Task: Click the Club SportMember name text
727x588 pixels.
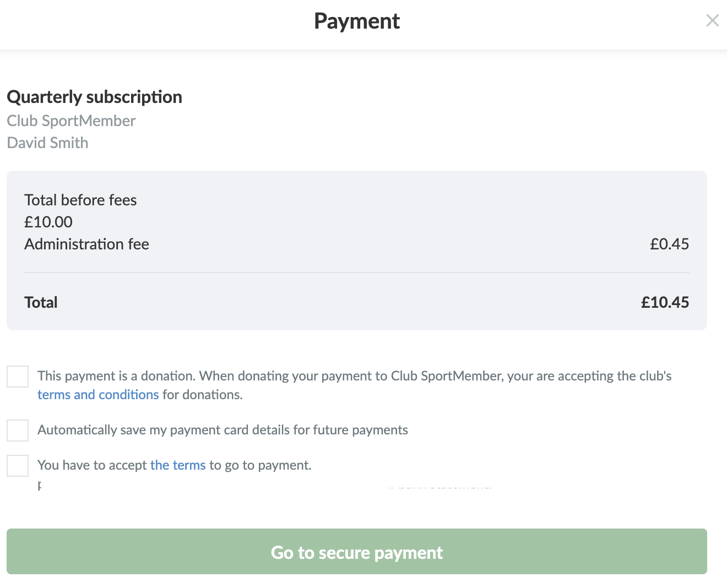Action: coord(71,121)
